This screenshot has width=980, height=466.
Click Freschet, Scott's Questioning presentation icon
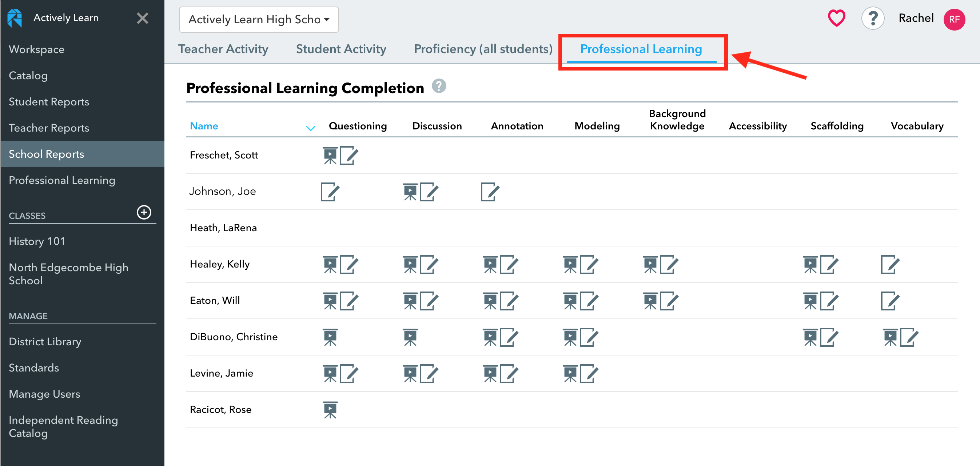pyautogui.click(x=330, y=156)
